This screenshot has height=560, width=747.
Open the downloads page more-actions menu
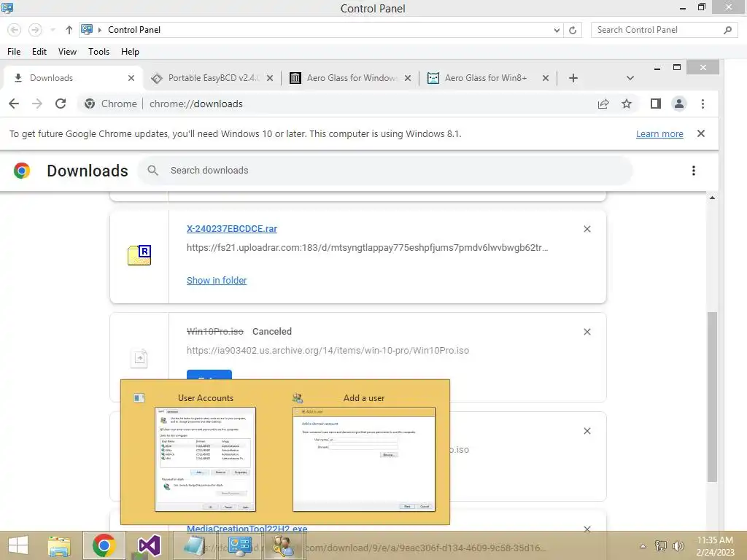coord(694,171)
